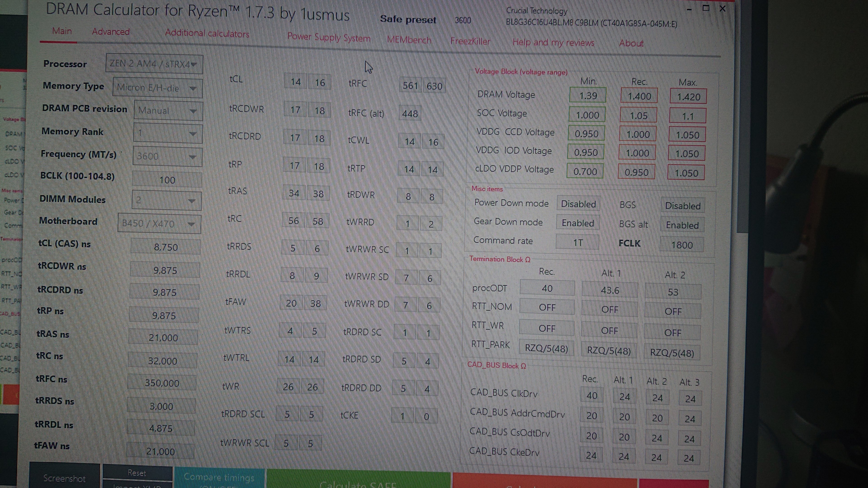
Task: Select the FreezKiller tab
Action: point(470,41)
